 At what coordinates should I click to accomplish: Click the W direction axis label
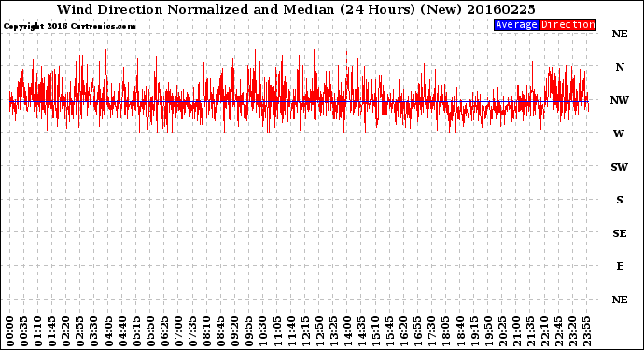click(619, 133)
